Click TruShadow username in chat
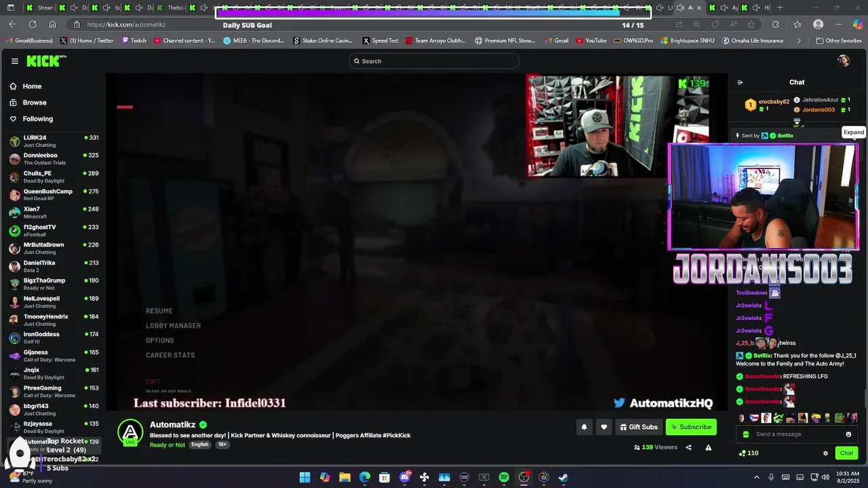 [751, 293]
